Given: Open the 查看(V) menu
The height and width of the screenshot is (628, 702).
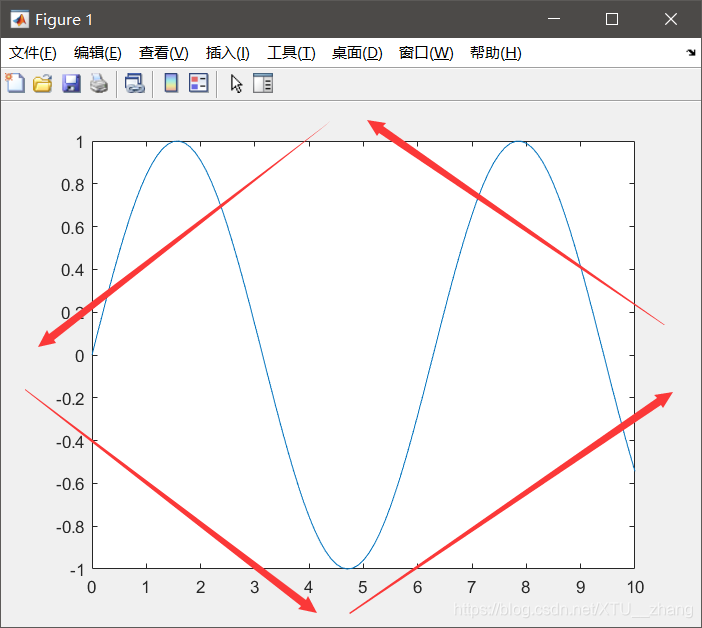Looking at the screenshot, I should pos(163,53).
